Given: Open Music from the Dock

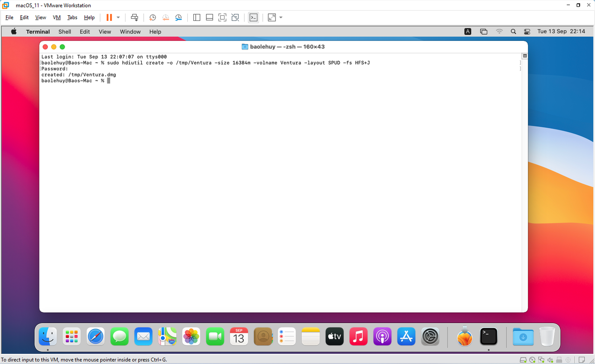Looking at the screenshot, I should (358, 336).
